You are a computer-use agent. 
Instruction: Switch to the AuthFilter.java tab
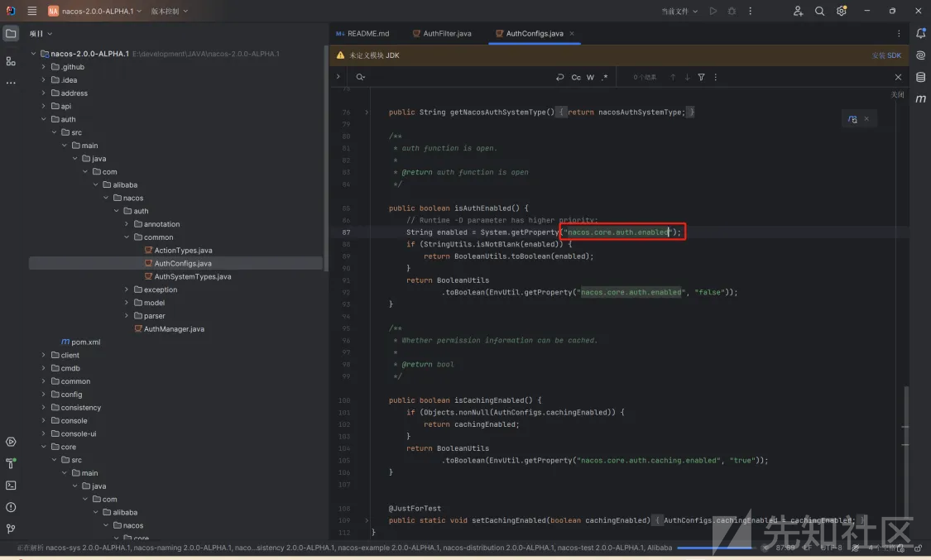click(x=442, y=33)
